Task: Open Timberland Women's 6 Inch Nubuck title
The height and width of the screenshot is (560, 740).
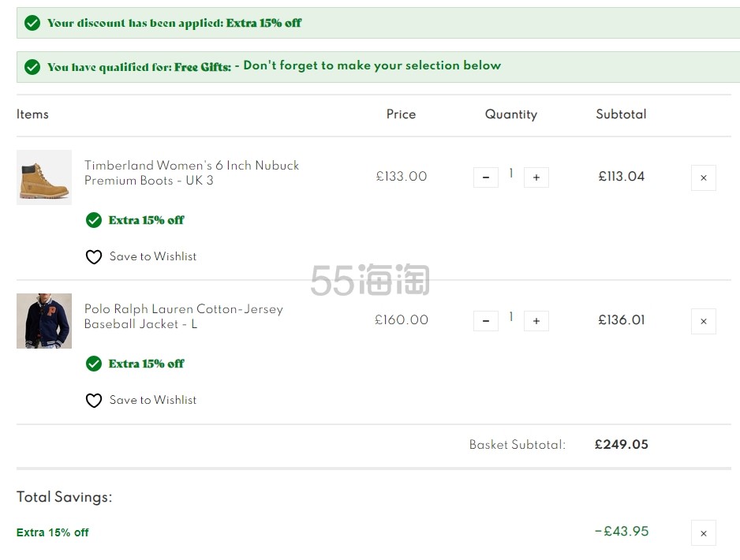Action: [192, 173]
